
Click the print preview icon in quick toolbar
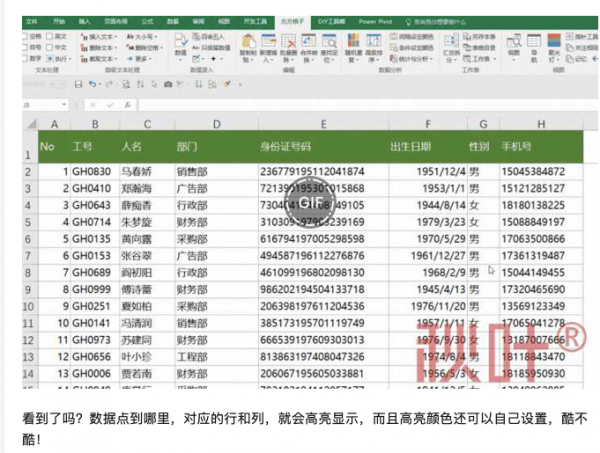click(x=126, y=84)
